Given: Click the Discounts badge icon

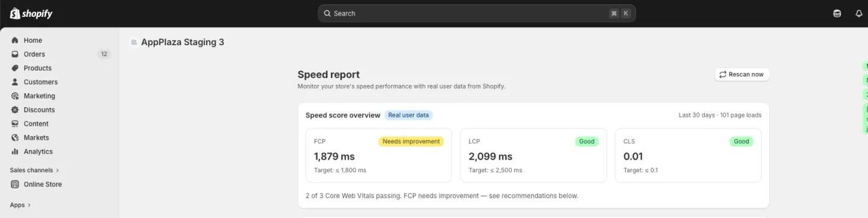Looking at the screenshot, I should 15,110.
